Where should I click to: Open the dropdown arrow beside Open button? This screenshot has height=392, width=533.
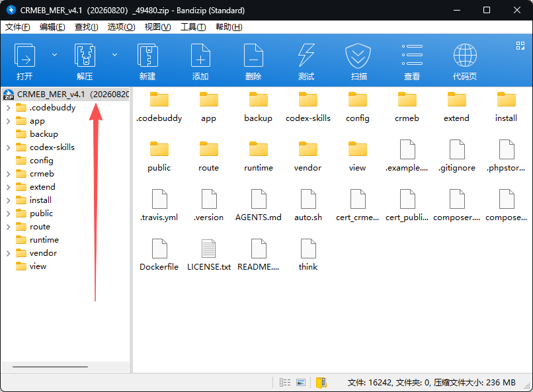click(54, 55)
